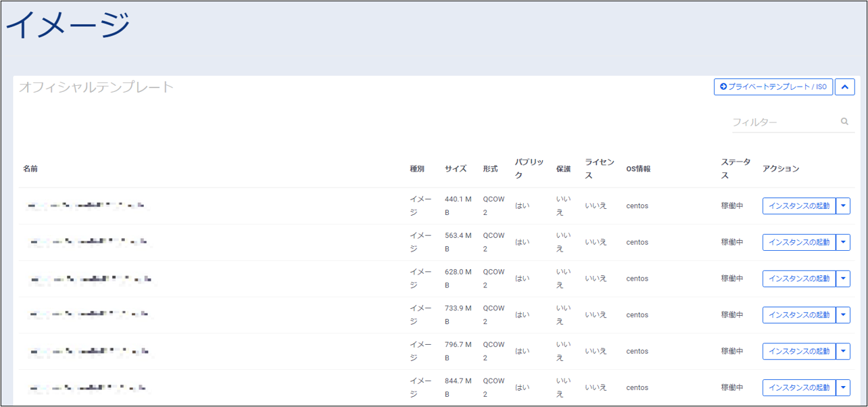Launch instance for the 563.4 MB image
The height and width of the screenshot is (407, 868).
[799, 242]
